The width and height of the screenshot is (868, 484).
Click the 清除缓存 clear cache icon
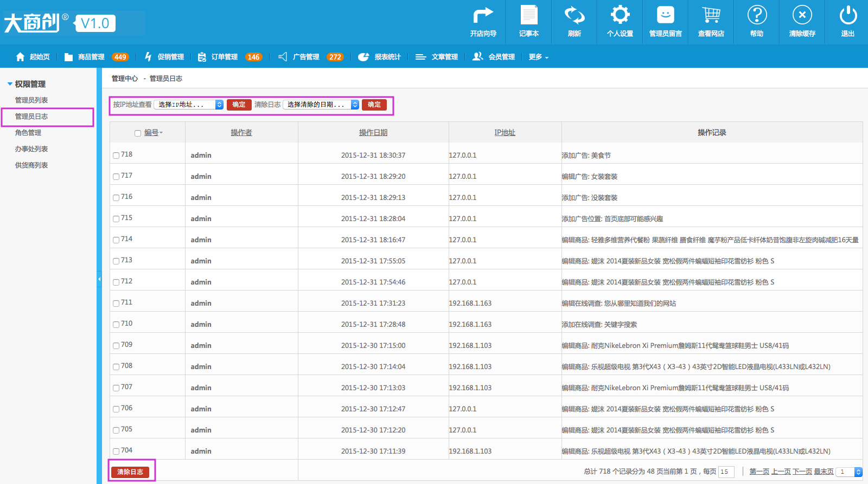coord(802,15)
